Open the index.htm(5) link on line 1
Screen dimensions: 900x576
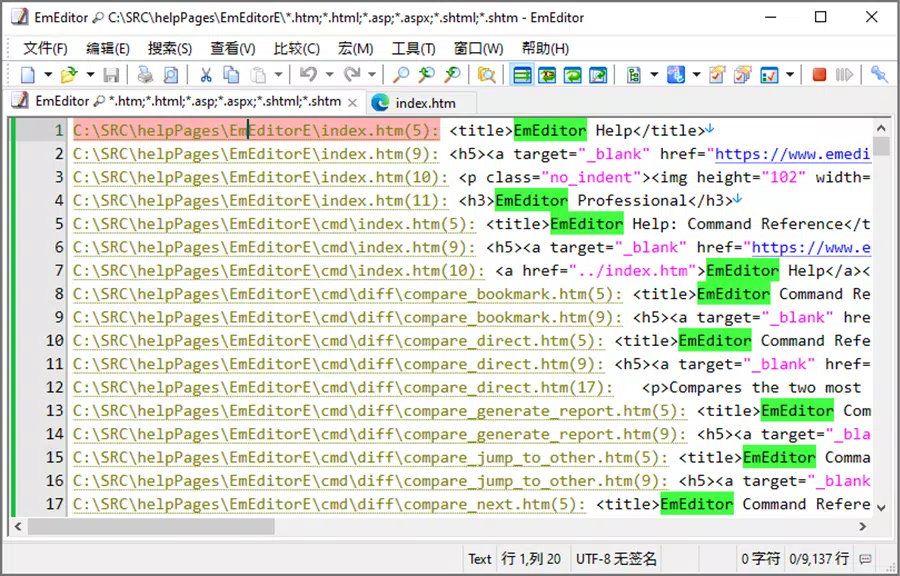point(256,130)
